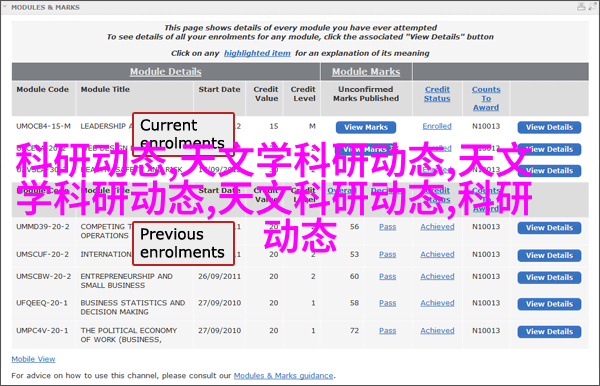This screenshot has width=600, height=386.
Task: Click the Achieved link for UMSCUF-20-2
Action: pyautogui.click(x=437, y=254)
